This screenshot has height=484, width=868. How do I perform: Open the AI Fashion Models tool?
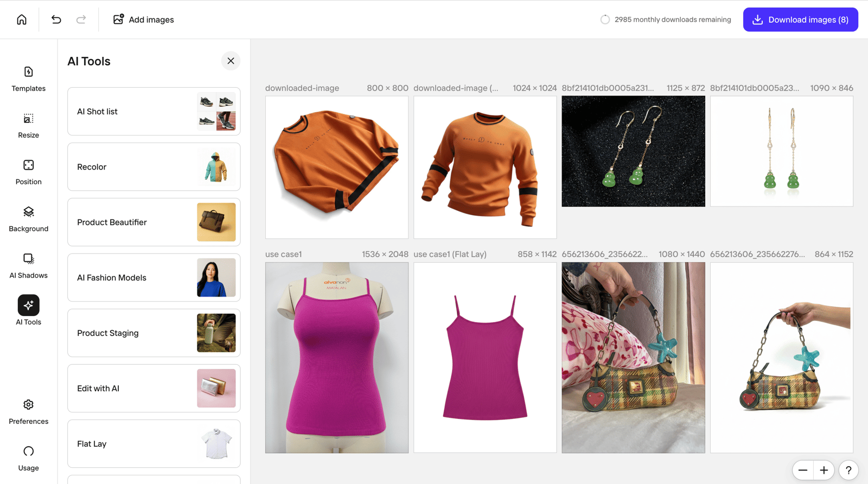(154, 278)
